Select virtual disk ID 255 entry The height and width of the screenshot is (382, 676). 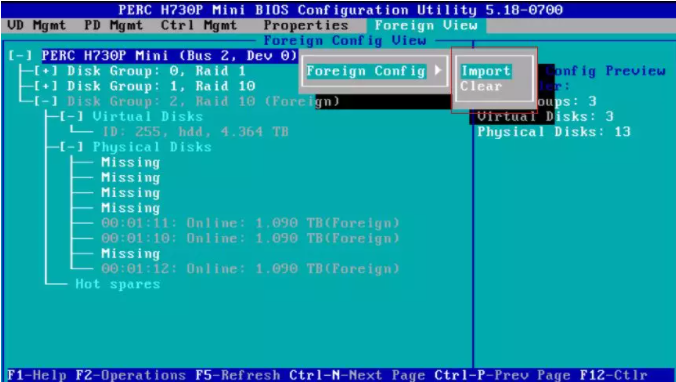coord(195,132)
